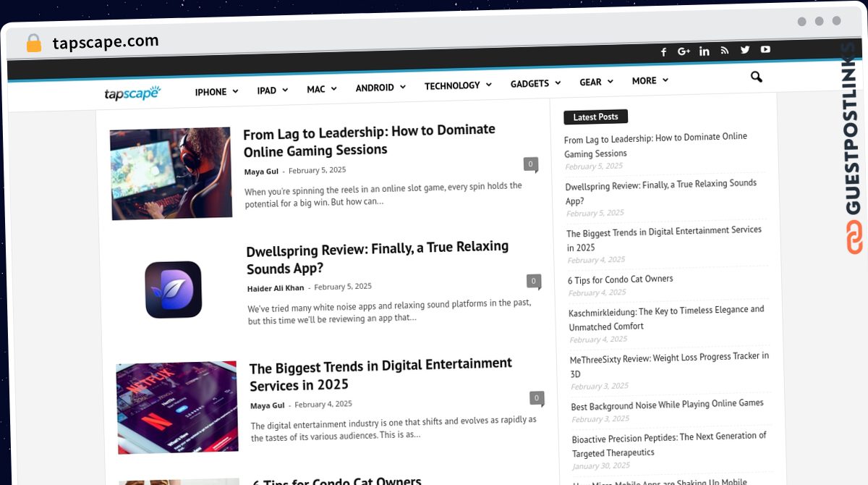Open the GADGETS menu item
The width and height of the screenshot is (868, 485).
[529, 84]
